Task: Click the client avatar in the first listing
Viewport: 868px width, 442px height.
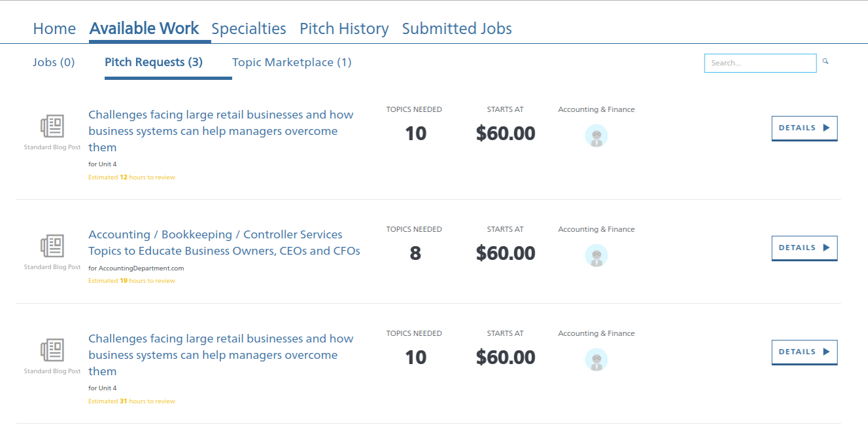Action: pos(596,136)
